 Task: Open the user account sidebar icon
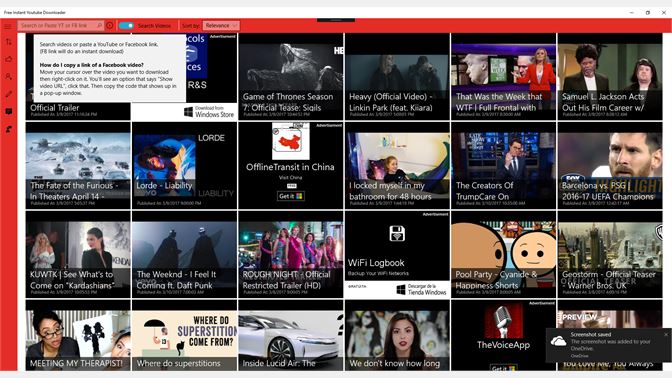point(8,77)
